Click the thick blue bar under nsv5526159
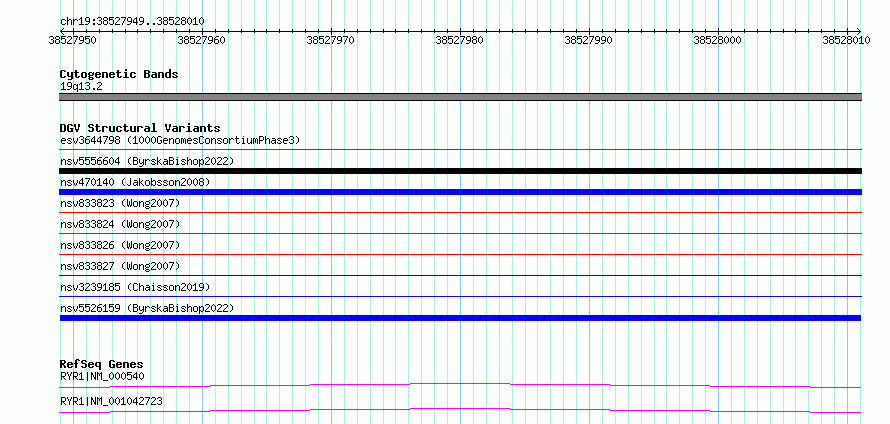 pyautogui.click(x=460, y=318)
